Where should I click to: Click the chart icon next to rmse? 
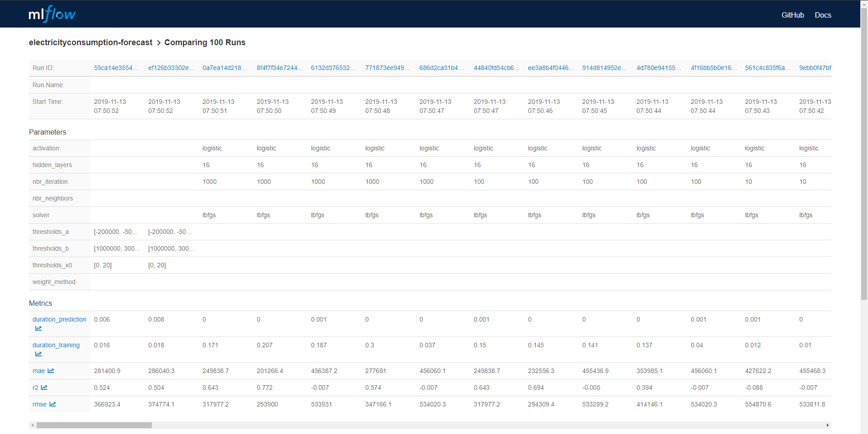coord(53,404)
